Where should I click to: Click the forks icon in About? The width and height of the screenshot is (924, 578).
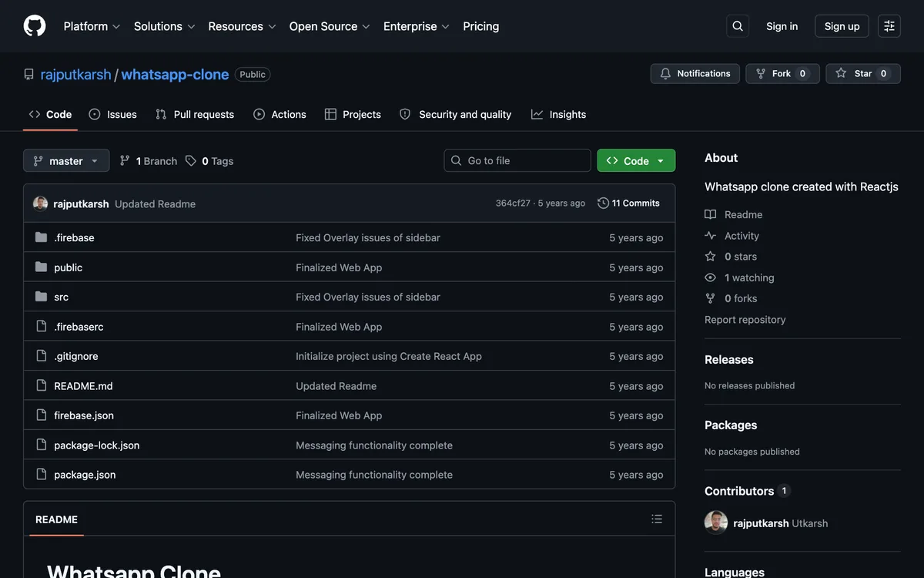[x=710, y=298]
